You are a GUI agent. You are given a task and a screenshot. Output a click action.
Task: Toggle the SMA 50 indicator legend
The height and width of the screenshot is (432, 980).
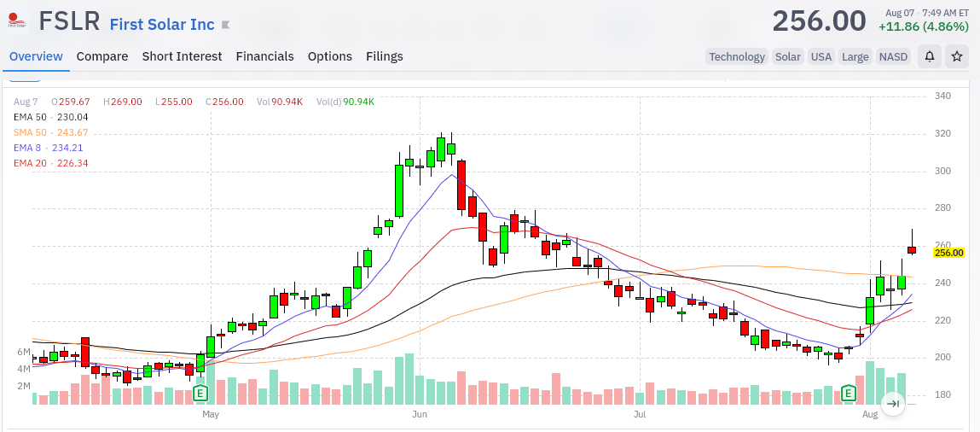click(x=50, y=132)
